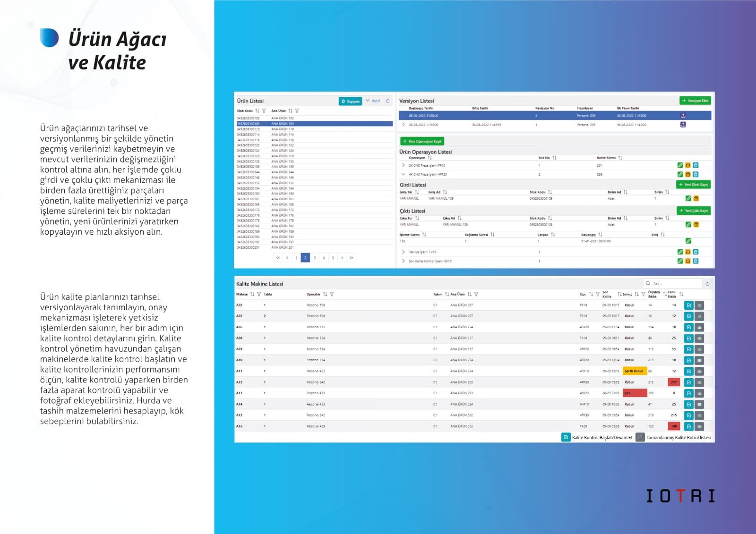Expand the Son Kalite Kontrol İşlemi row
The width and height of the screenshot is (756, 534).
click(403, 261)
